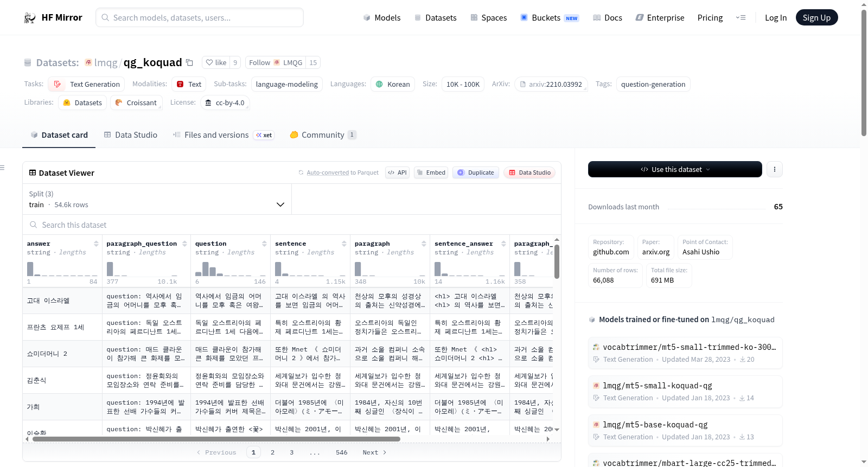Go to page 2 of the table
Viewport: 868px width, 467px height.
click(272, 452)
